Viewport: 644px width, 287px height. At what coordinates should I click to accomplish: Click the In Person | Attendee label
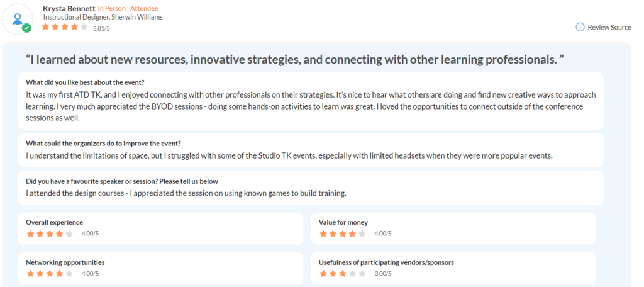pos(128,8)
